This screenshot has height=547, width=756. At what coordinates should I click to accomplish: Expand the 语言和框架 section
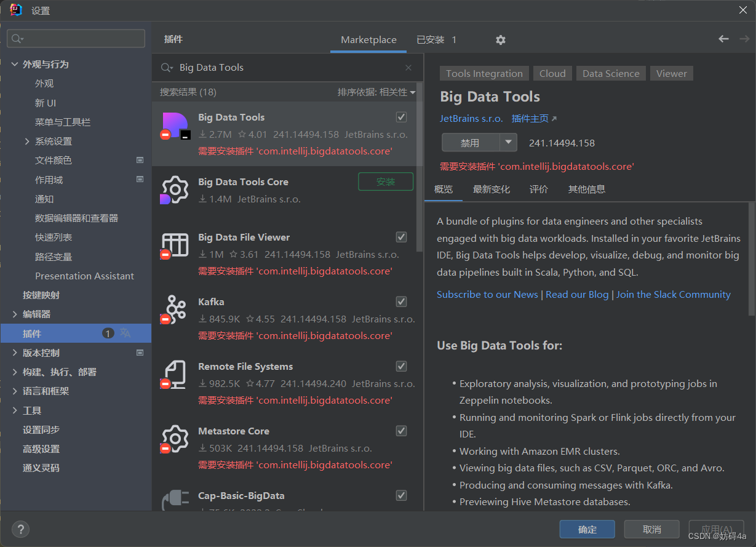click(15, 391)
